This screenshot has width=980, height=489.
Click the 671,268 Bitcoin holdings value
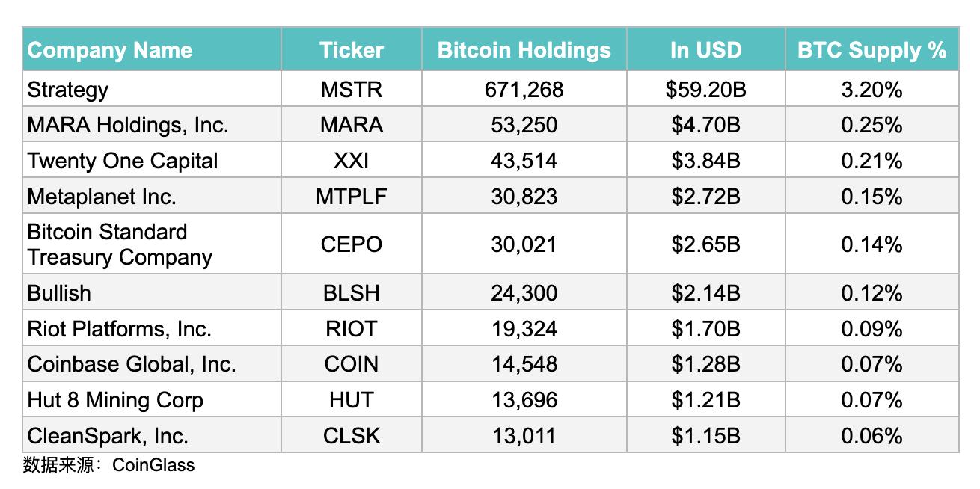[524, 90]
